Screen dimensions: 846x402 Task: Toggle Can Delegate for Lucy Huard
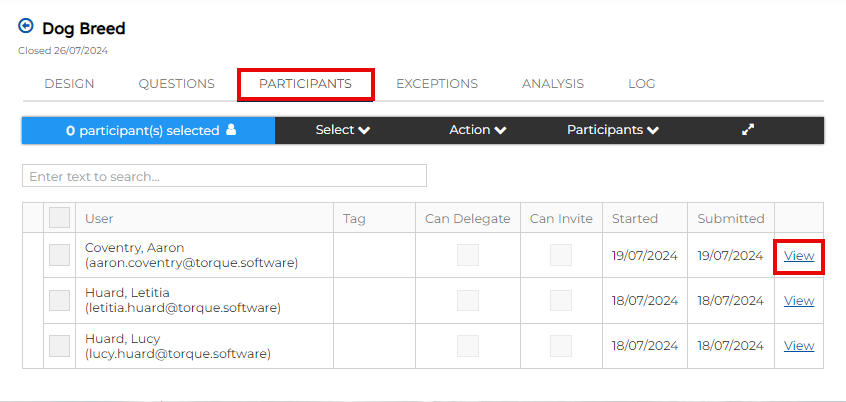click(x=468, y=346)
